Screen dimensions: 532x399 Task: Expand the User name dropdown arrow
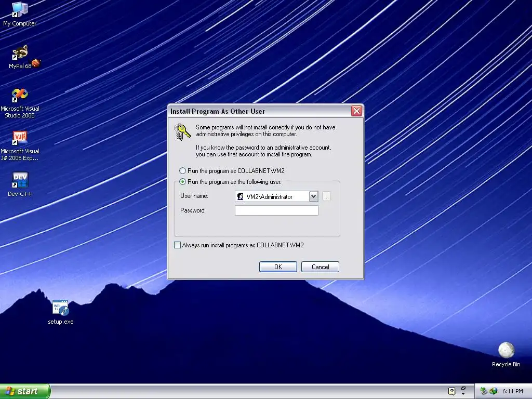(313, 196)
